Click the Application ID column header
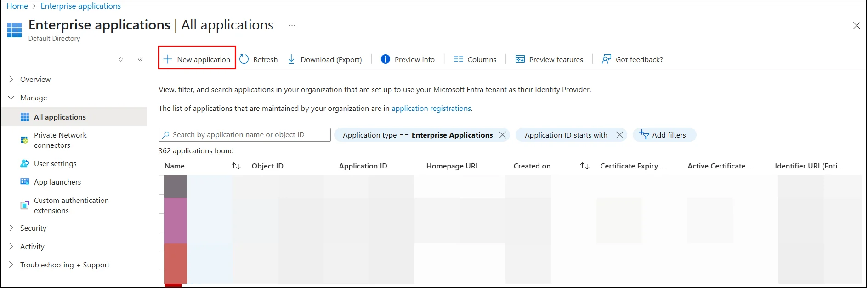Screen dimensions: 868x289 [x=363, y=166]
